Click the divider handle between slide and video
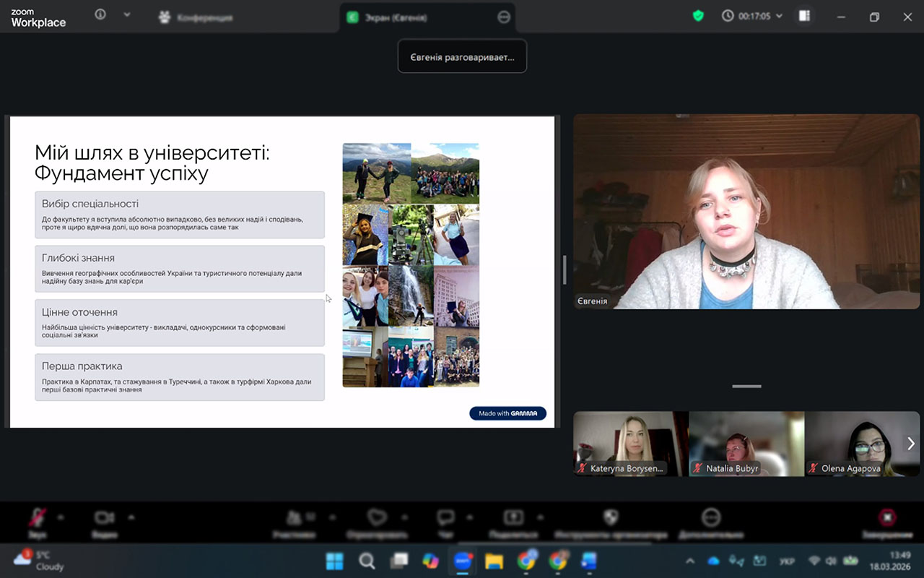 point(564,269)
